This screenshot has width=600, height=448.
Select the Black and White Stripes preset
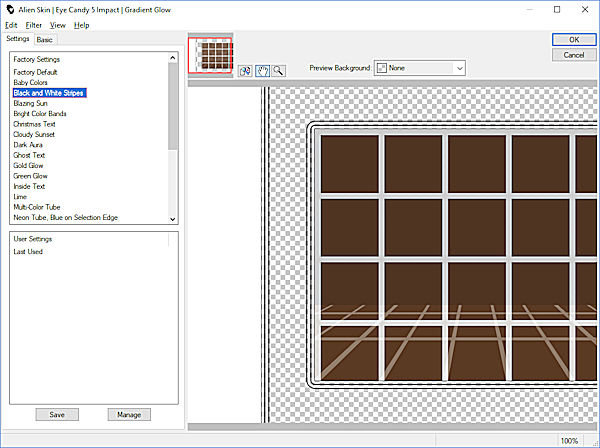coord(49,93)
